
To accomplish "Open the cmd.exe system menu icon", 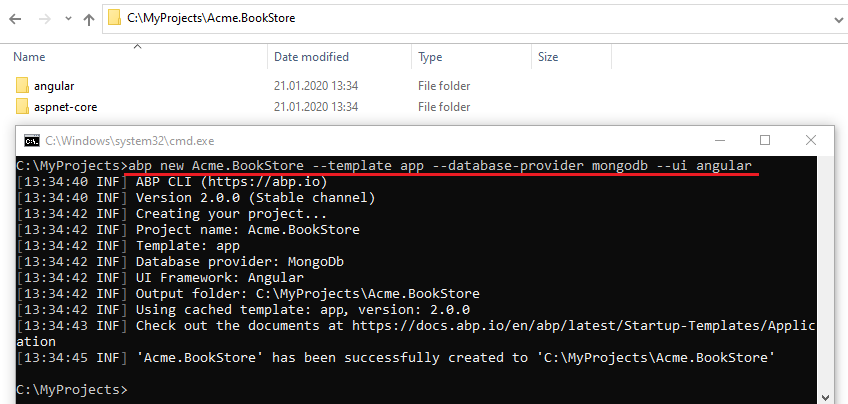I will coord(32,141).
